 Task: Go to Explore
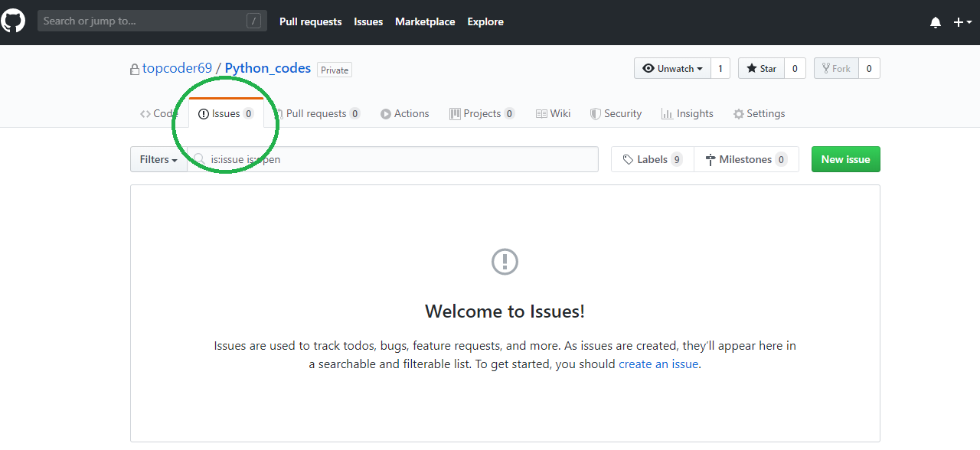click(485, 21)
